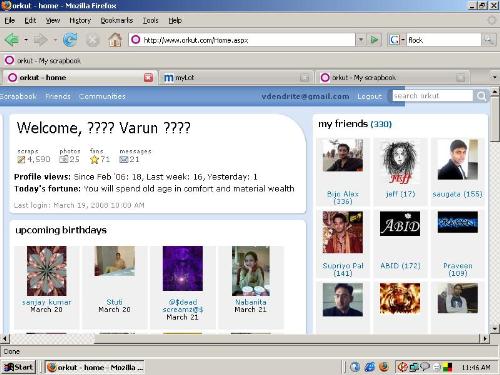
Task: Click the Firefox search field containing Rock
Action: pyautogui.click(x=443, y=40)
